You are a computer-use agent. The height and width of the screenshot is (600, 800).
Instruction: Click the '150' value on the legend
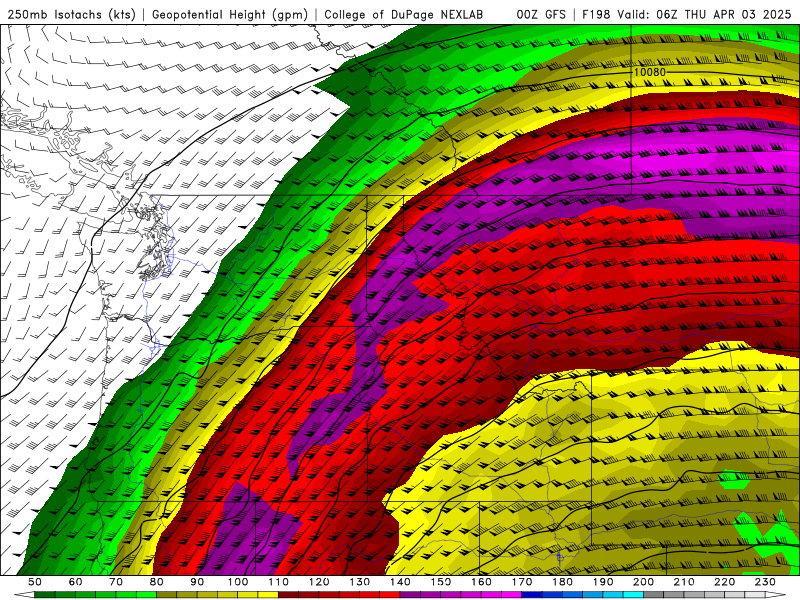click(x=441, y=582)
